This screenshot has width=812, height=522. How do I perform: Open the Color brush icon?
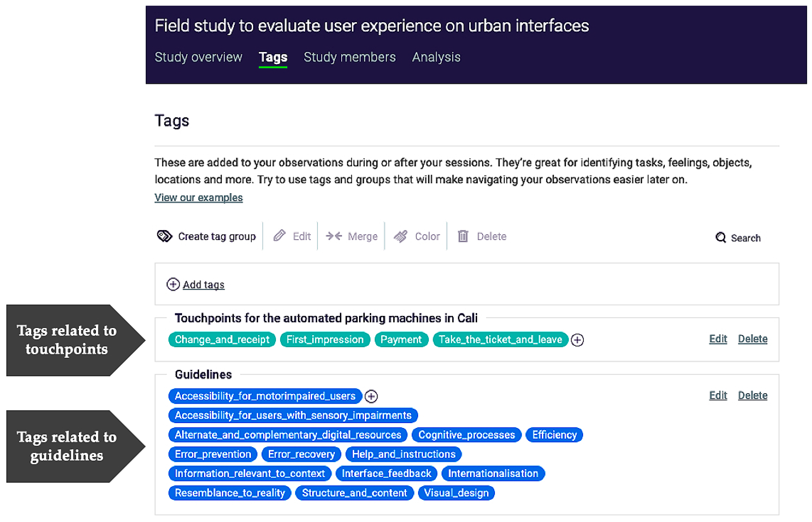401,236
